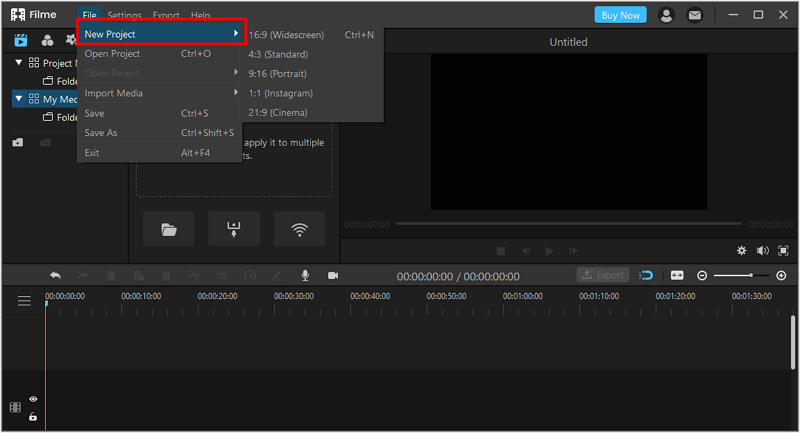This screenshot has width=800, height=433.
Task: Click the camera record icon in toolbar
Action: [x=333, y=275]
